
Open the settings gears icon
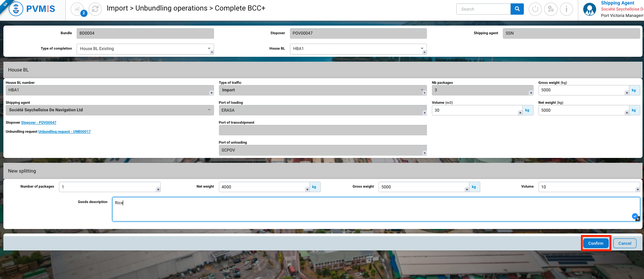coord(551,9)
